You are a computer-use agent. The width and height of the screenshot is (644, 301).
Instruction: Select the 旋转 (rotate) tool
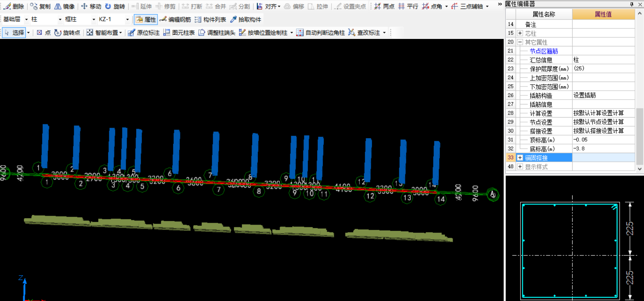pyautogui.click(x=115, y=6)
